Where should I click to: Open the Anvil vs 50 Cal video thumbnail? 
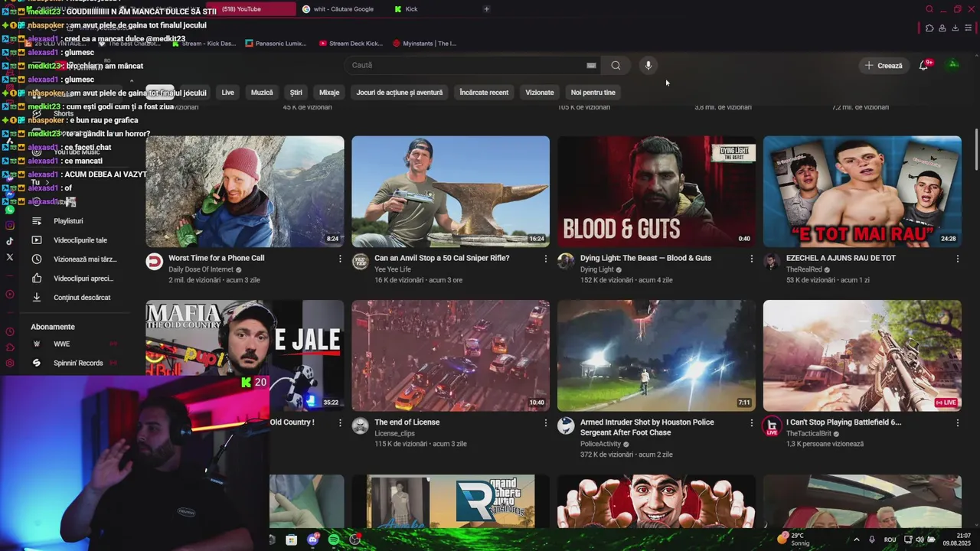450,191
